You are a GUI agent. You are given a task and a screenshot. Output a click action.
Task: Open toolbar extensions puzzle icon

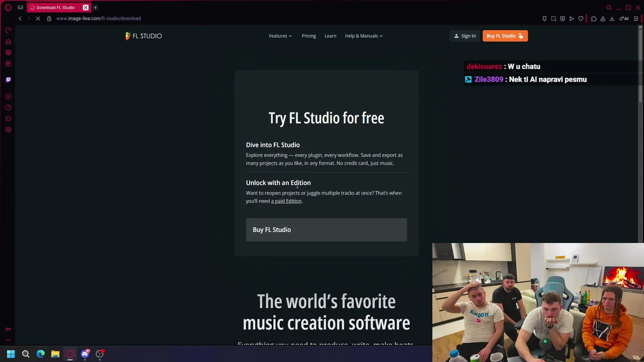[x=594, y=19]
